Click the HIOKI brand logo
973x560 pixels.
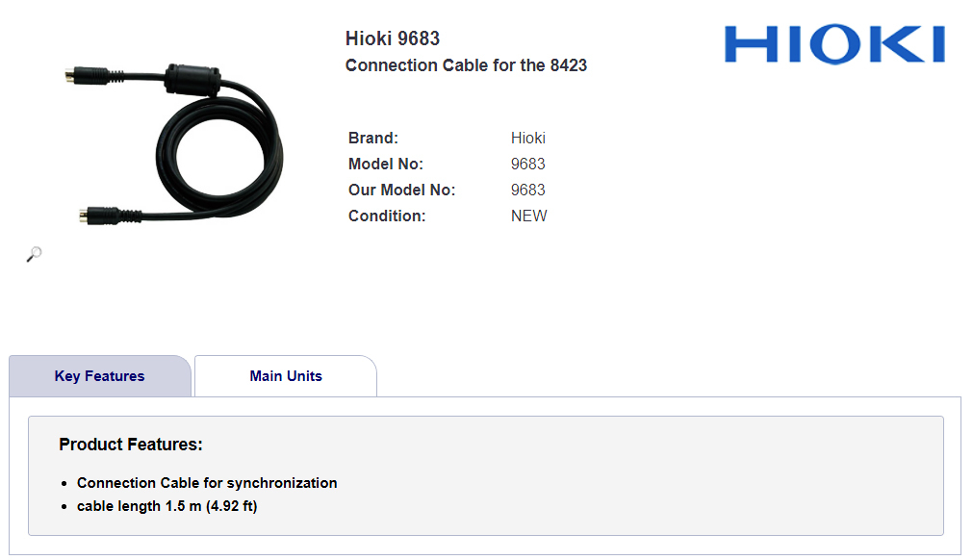tap(834, 44)
